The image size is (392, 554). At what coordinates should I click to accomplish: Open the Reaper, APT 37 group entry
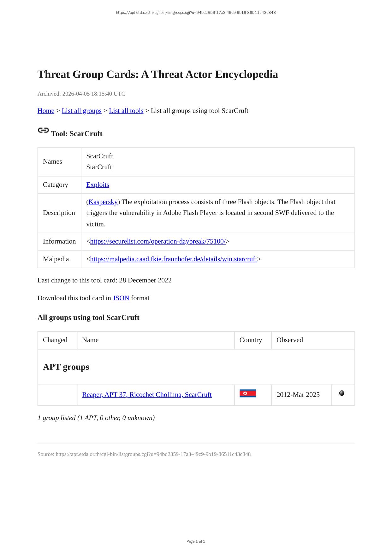[147, 395]
